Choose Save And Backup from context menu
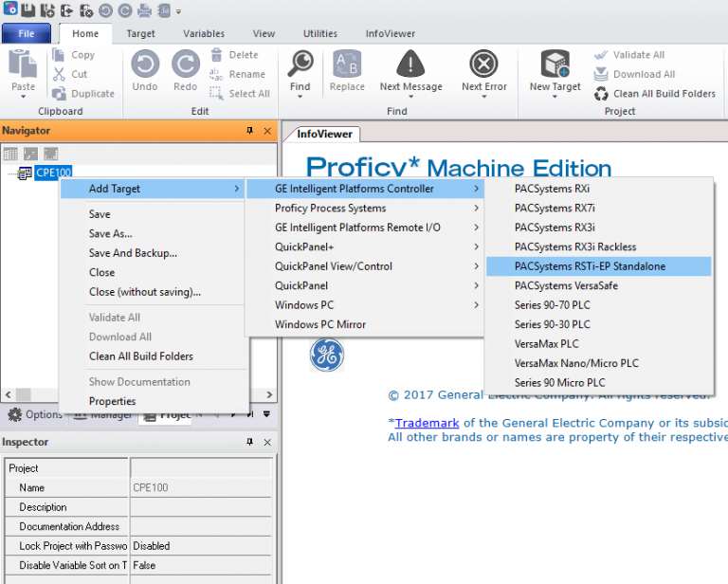 [133, 253]
